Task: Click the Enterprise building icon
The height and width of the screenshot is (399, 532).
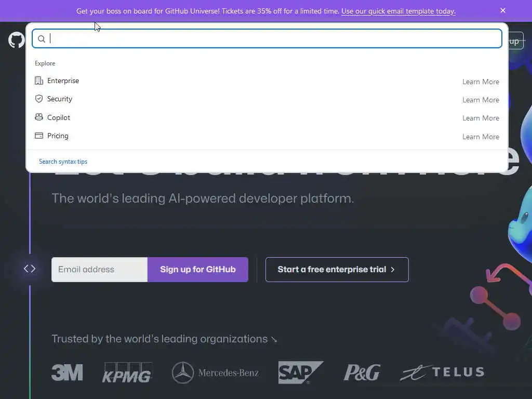Action: [39, 81]
